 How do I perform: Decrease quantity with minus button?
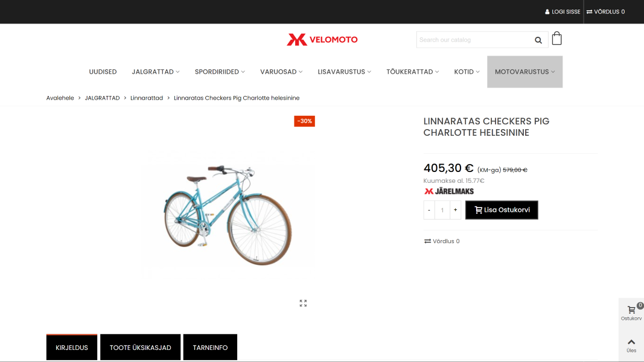429,210
